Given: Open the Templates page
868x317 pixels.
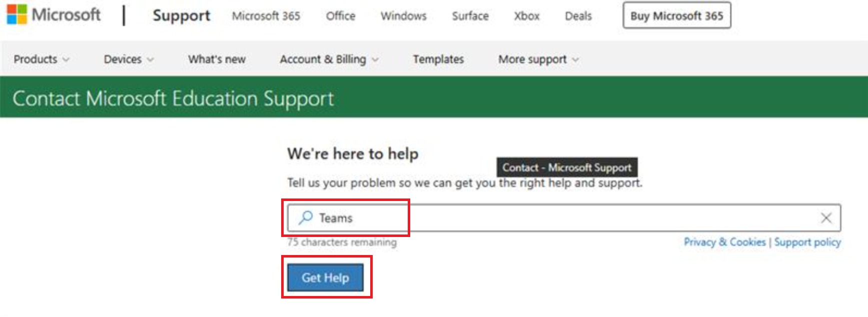Looking at the screenshot, I should pyautogui.click(x=438, y=59).
